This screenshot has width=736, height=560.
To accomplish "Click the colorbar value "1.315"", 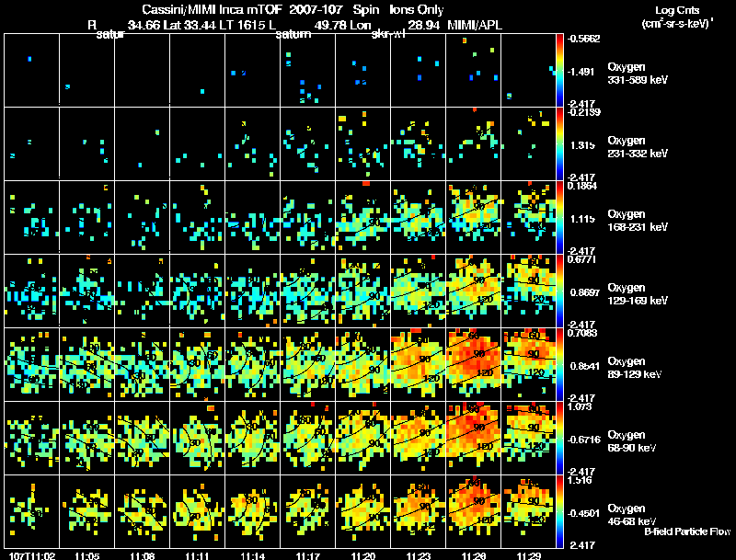I will [x=582, y=145].
